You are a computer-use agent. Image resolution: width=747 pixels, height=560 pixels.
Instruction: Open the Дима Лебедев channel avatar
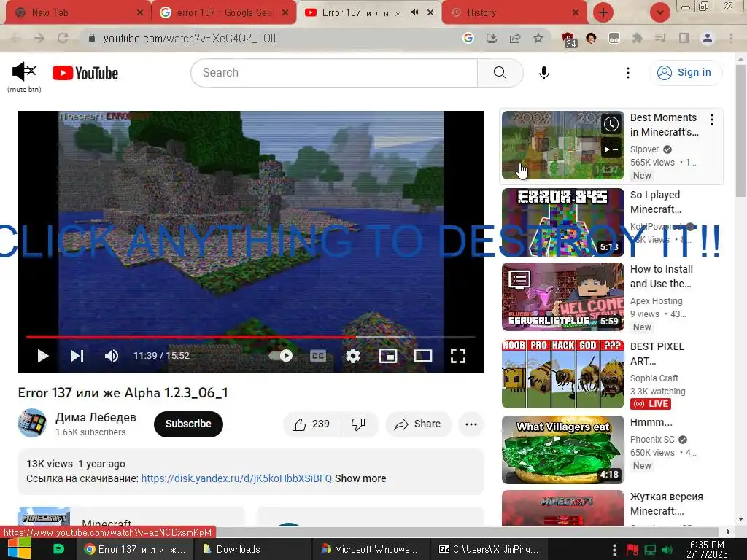pos(32,423)
